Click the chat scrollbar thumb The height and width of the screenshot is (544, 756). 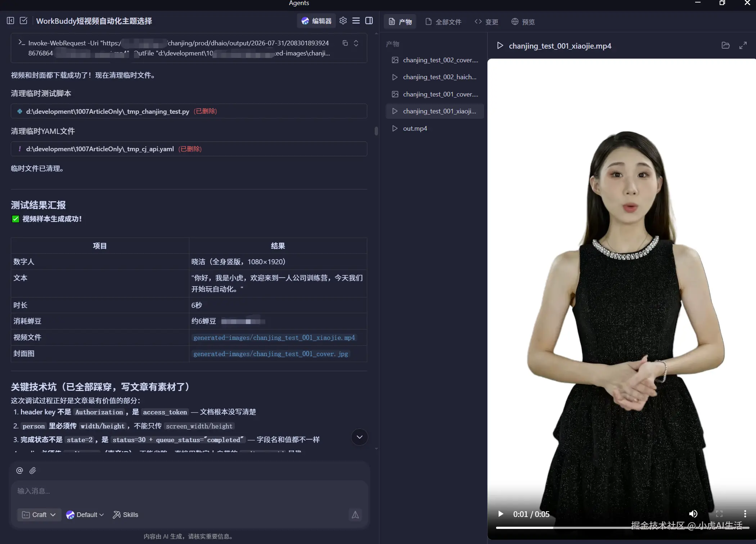coord(376,131)
